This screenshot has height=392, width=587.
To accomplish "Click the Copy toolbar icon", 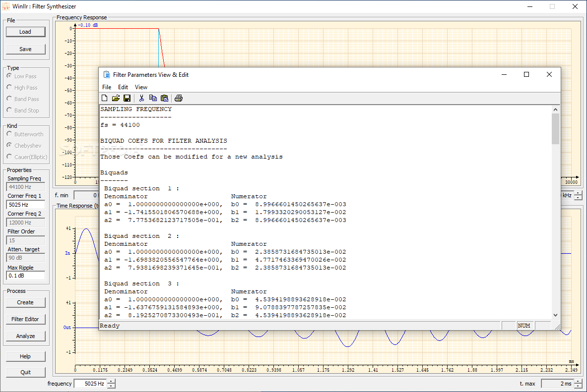I will 153,98.
